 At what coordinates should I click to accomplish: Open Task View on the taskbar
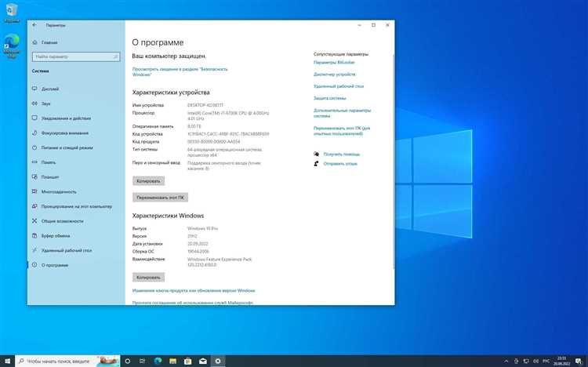pyautogui.click(x=143, y=361)
